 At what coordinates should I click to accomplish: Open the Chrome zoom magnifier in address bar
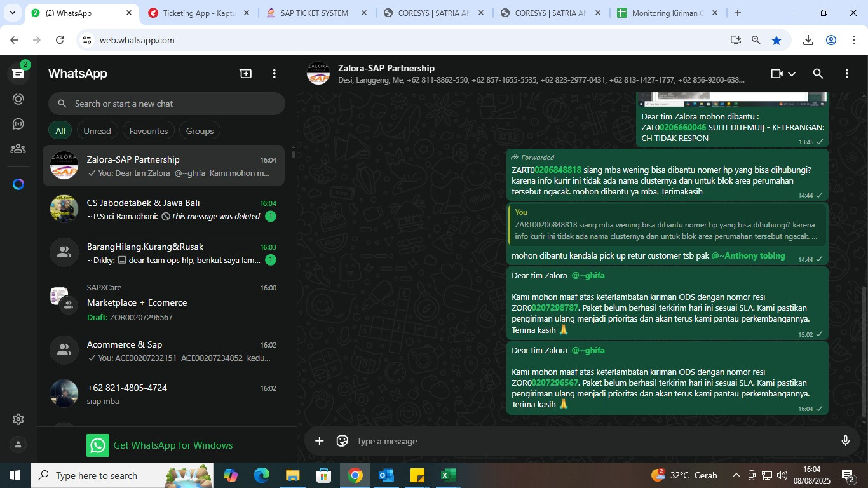point(756,40)
